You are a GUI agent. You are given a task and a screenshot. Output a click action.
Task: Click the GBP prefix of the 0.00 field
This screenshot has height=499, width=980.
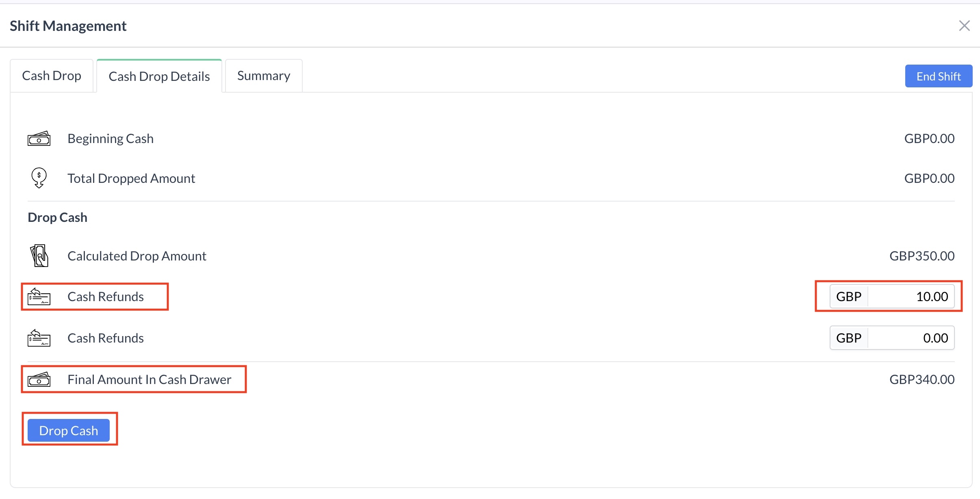tap(849, 338)
